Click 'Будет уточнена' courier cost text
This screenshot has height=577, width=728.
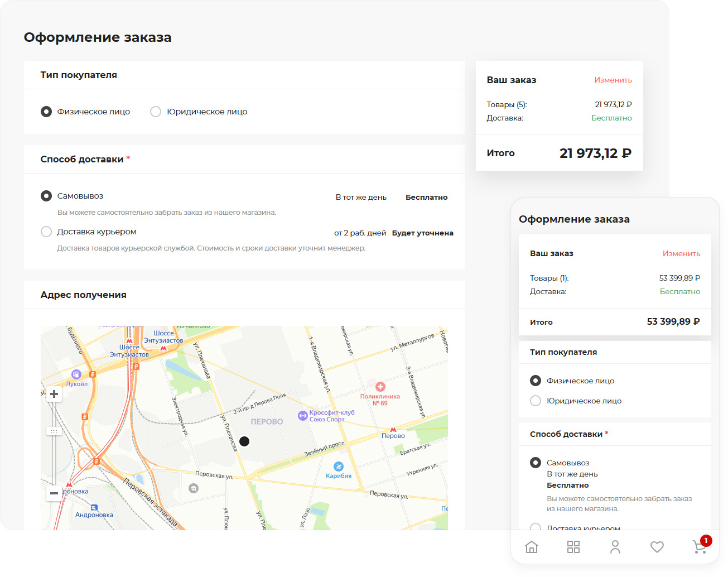pyautogui.click(x=422, y=233)
